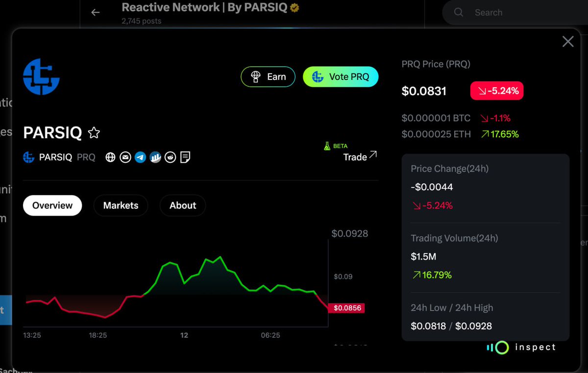Open the PARSIQ Reddit icon
Viewport: 588px width, 373px height.
(x=170, y=157)
